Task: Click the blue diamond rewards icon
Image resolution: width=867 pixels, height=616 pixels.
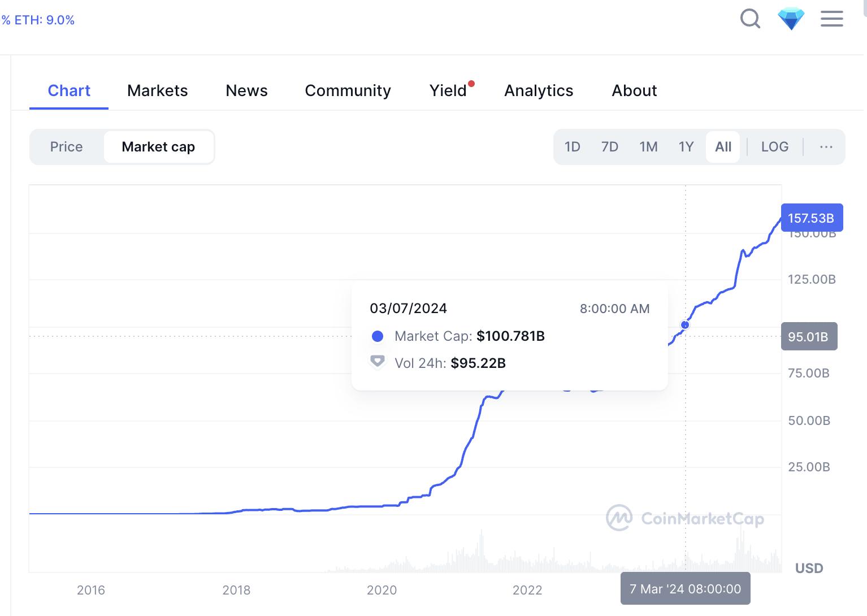Action: coord(791,20)
